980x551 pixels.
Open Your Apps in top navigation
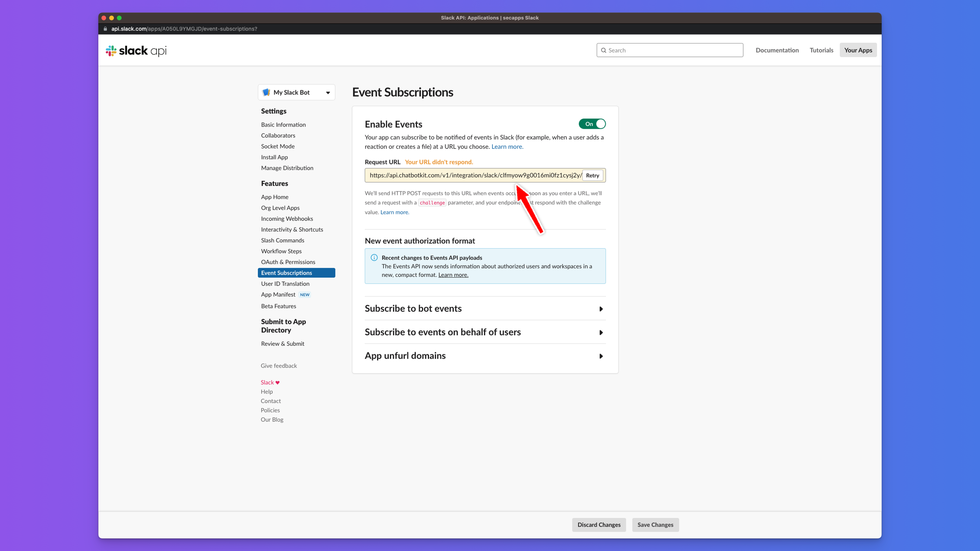(858, 50)
